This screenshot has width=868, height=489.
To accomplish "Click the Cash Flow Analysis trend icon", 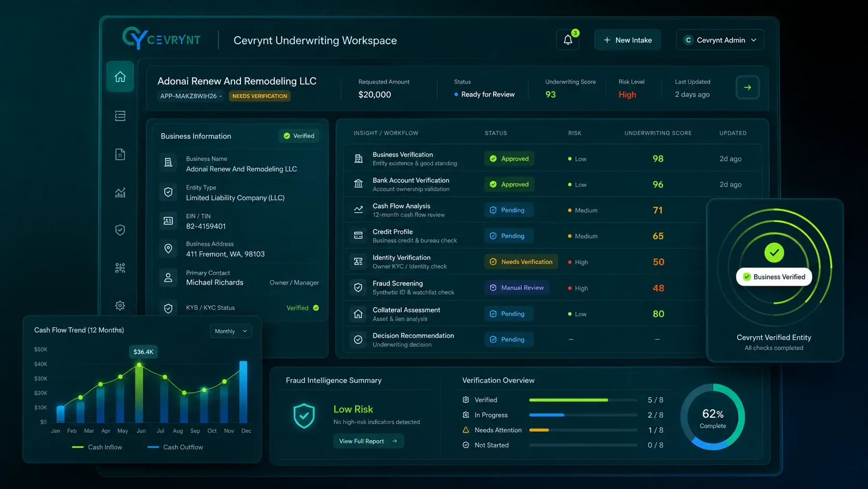I will (358, 210).
